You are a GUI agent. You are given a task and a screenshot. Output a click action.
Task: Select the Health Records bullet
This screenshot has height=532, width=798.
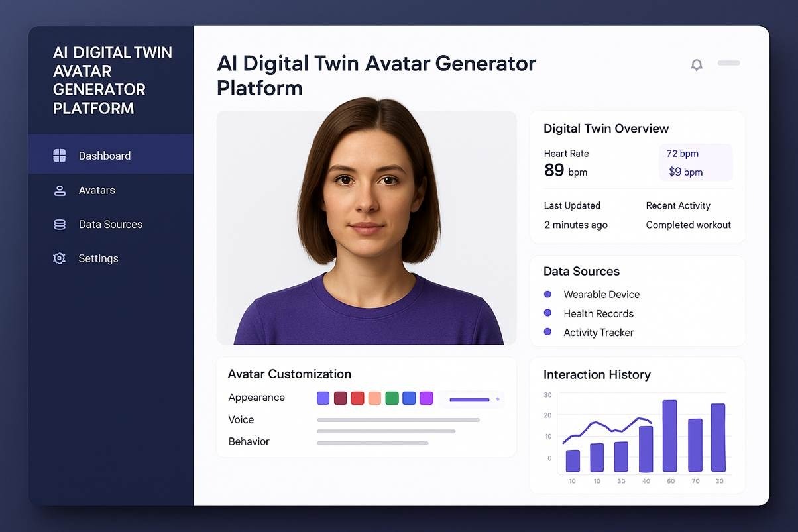click(547, 313)
